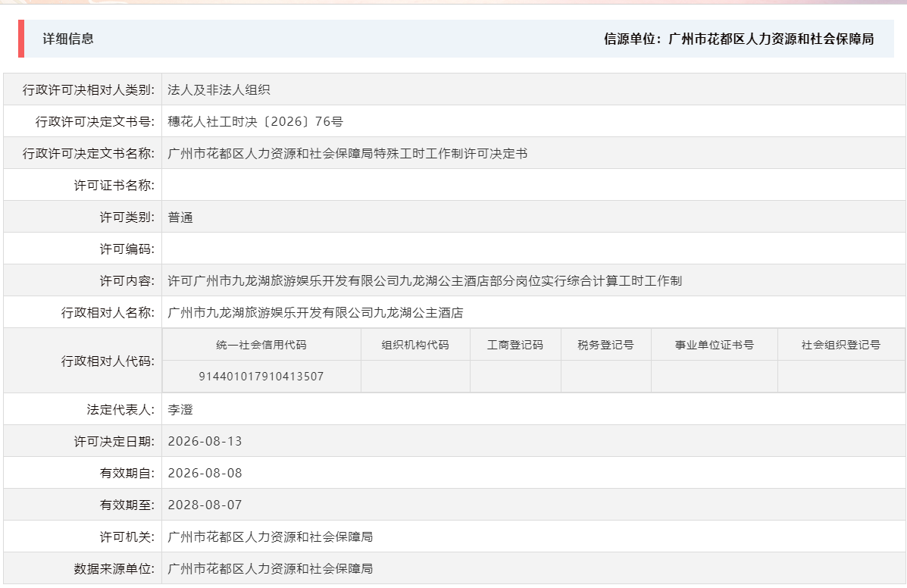Viewport: 907px width, 588px height.
Task: Select end date 2028-08-07
Action: pyautogui.click(x=205, y=505)
